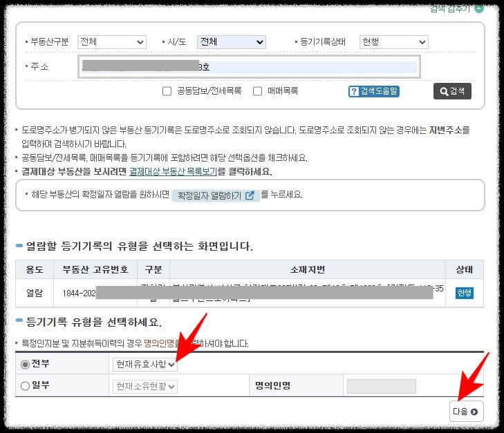Click the 현행 status badge
Viewport: 504px width, 433px height.
click(x=465, y=293)
